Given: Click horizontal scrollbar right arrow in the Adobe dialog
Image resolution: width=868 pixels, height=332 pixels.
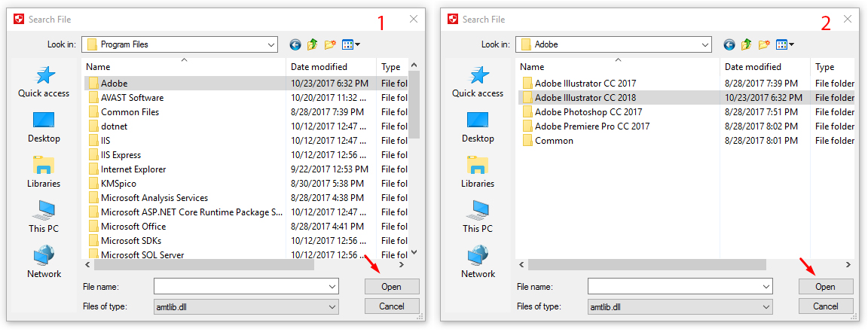Looking at the screenshot, I should coord(848,265).
